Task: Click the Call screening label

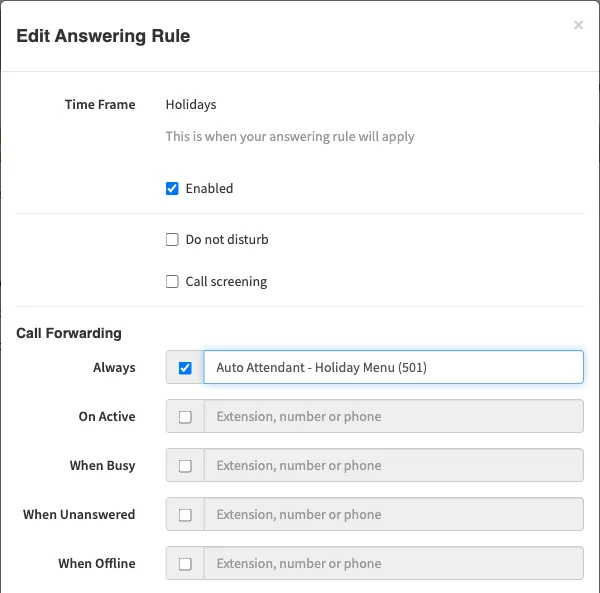Action: [226, 282]
